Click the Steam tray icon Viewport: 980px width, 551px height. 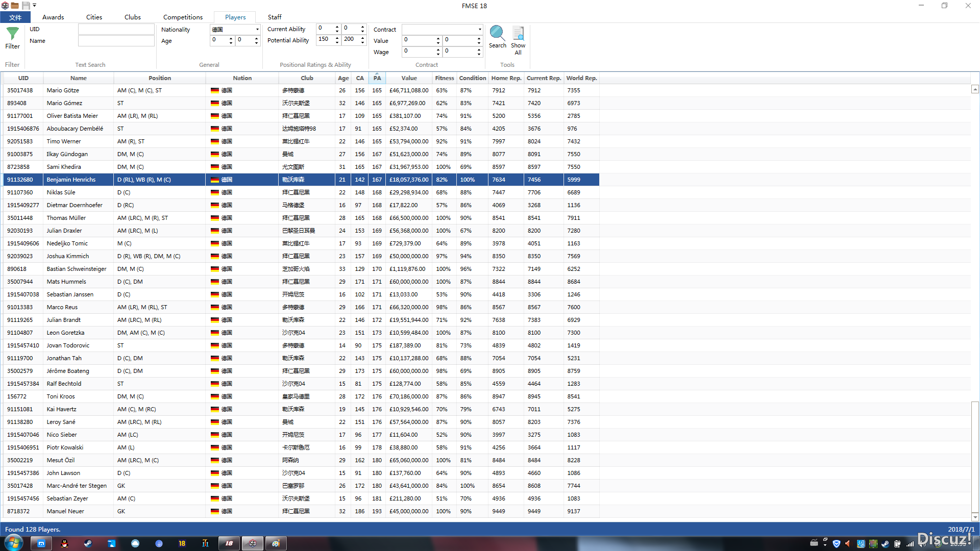pyautogui.click(x=885, y=544)
